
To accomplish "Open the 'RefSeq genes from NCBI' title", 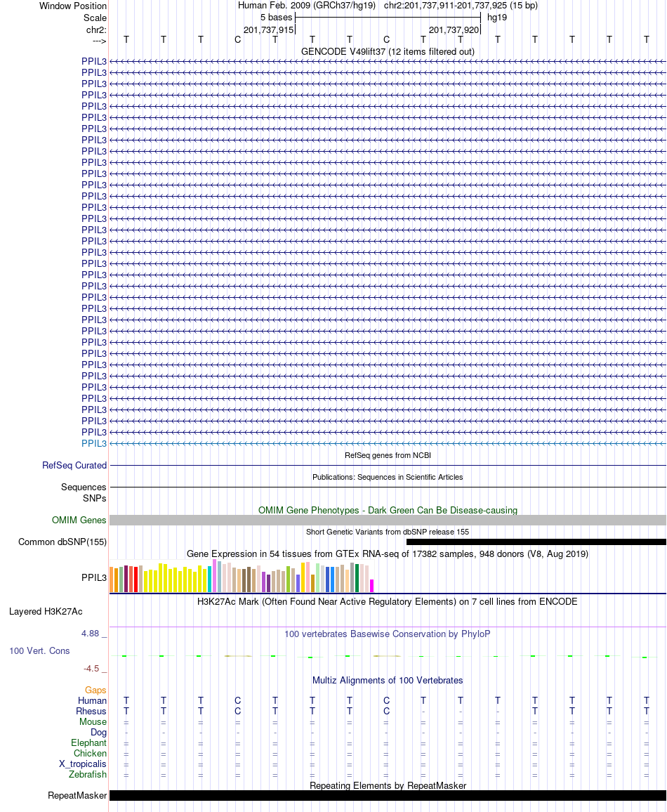I will click(388, 455).
